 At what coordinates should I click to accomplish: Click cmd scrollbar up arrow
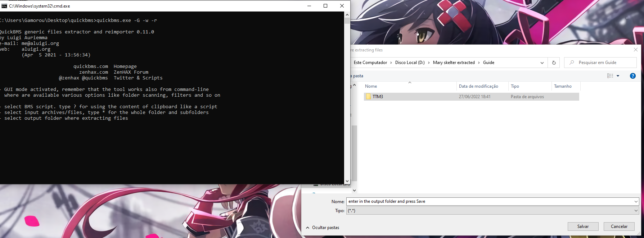pos(347,15)
